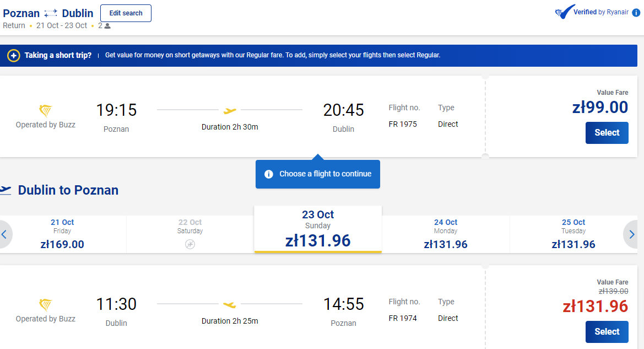Viewport: 644px width, 349px height.
Task: Select the 24 Oct Monday date tab
Action: [x=446, y=234]
